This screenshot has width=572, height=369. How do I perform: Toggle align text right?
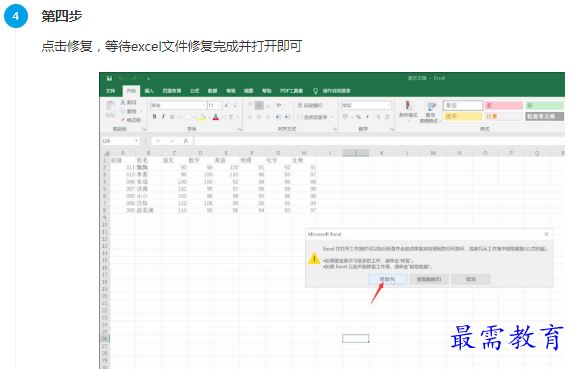268,117
